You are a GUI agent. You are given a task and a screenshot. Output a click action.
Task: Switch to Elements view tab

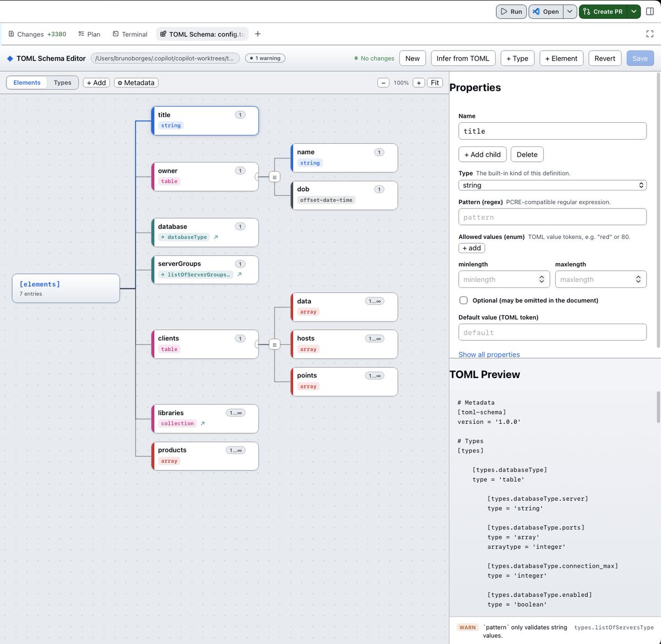click(x=27, y=83)
